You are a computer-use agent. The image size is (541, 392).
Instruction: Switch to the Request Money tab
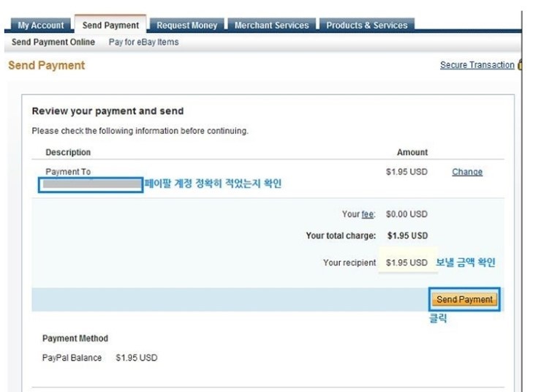pyautogui.click(x=187, y=25)
